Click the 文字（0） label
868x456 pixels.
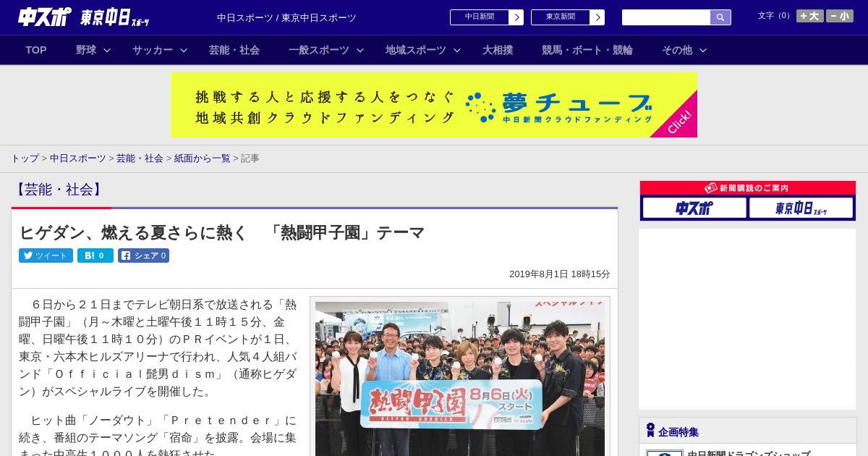tap(775, 15)
